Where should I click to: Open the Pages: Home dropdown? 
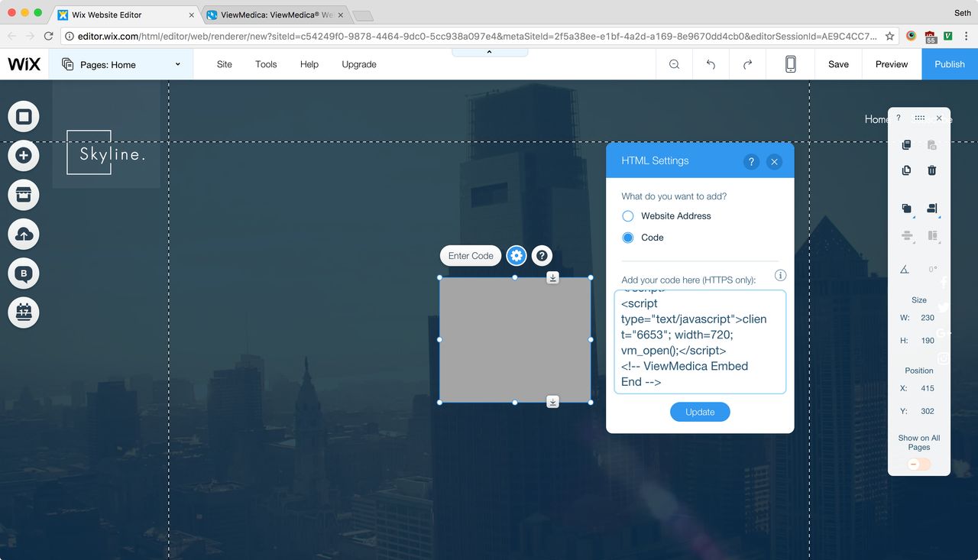(x=121, y=64)
